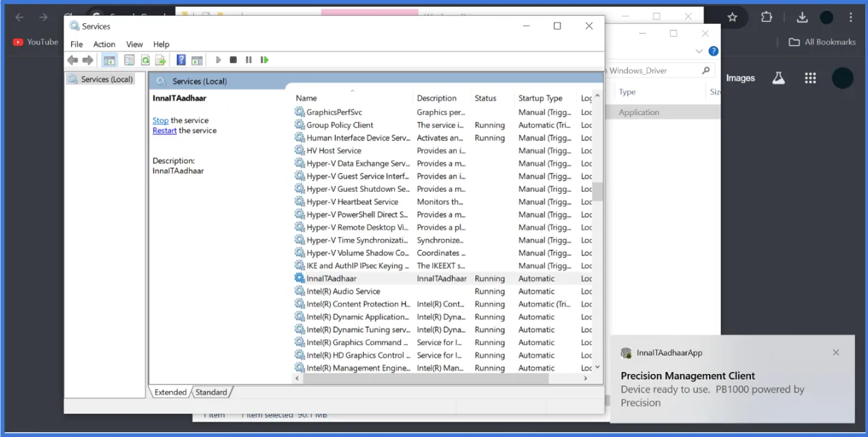Select the Hyper-V Heartbeat Service row
The image size is (868, 437).
pyautogui.click(x=443, y=202)
